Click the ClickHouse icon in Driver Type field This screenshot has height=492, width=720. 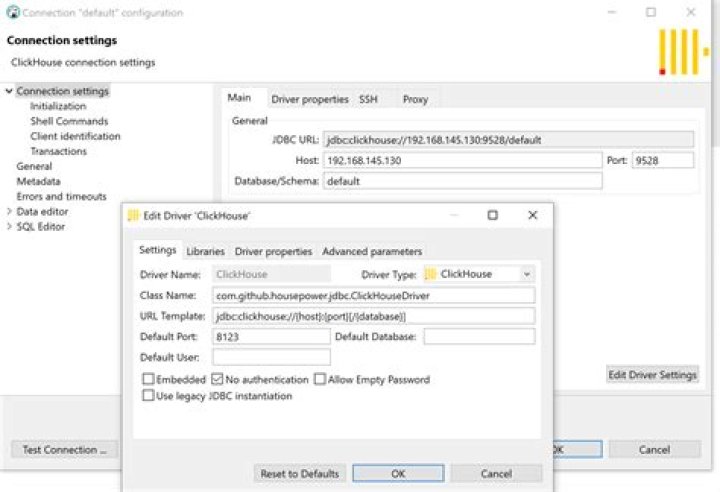click(x=430, y=274)
